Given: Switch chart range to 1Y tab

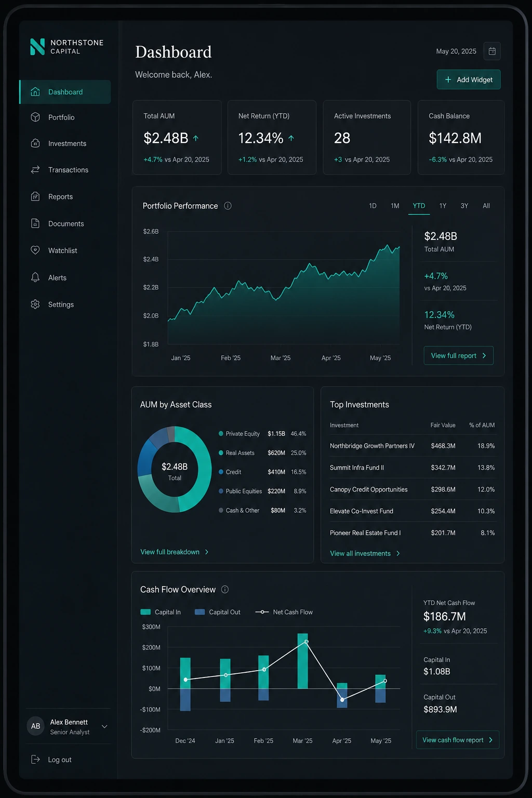Looking at the screenshot, I should click(443, 206).
